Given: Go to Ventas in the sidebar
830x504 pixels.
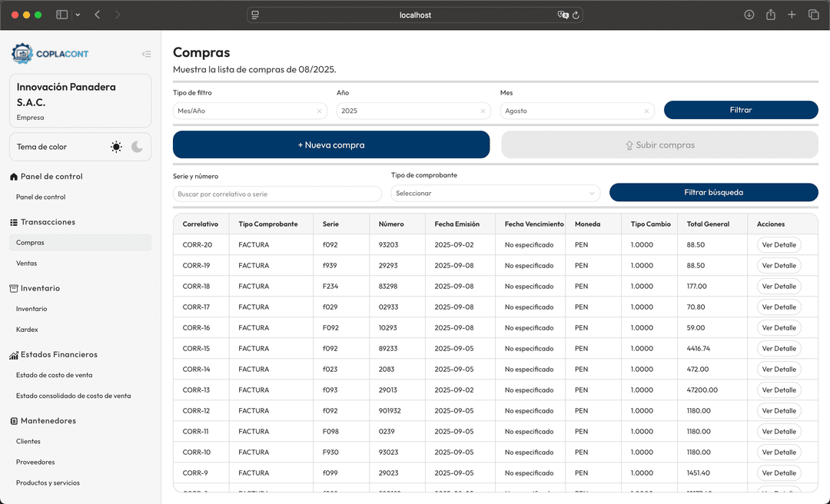Looking at the screenshot, I should pos(27,263).
